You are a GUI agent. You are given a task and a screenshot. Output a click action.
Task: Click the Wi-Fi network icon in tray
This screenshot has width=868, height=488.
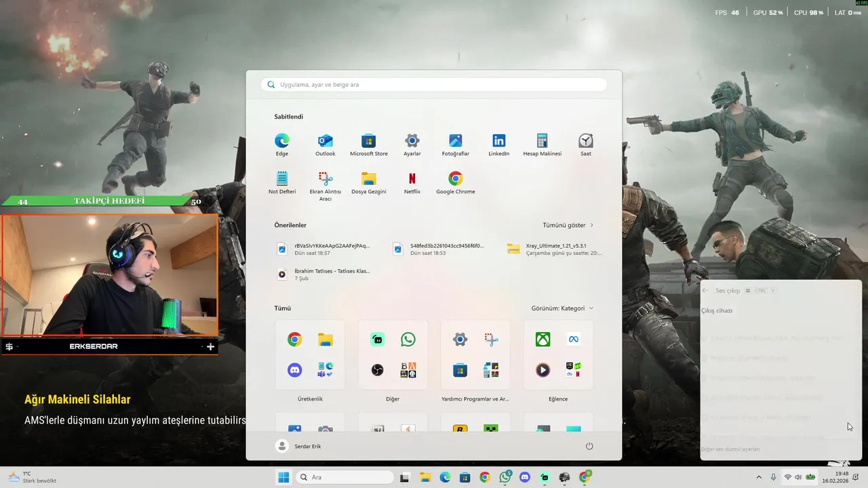pyautogui.click(x=787, y=477)
